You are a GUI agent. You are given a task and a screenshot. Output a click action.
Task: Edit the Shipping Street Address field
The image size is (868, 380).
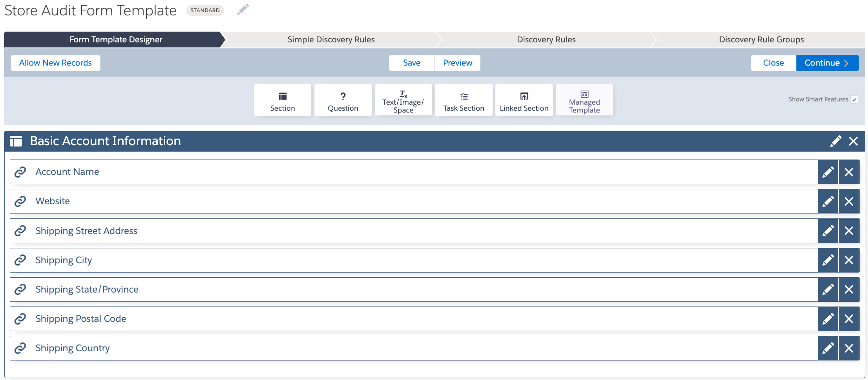click(828, 231)
